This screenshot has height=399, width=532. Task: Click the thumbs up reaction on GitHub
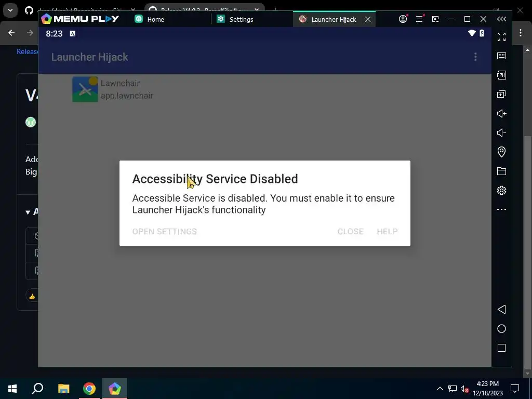32,297
